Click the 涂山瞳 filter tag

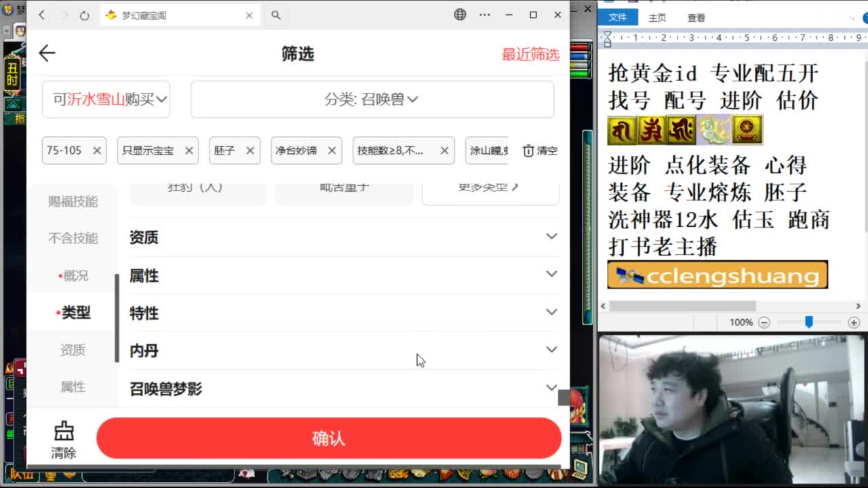coord(487,150)
